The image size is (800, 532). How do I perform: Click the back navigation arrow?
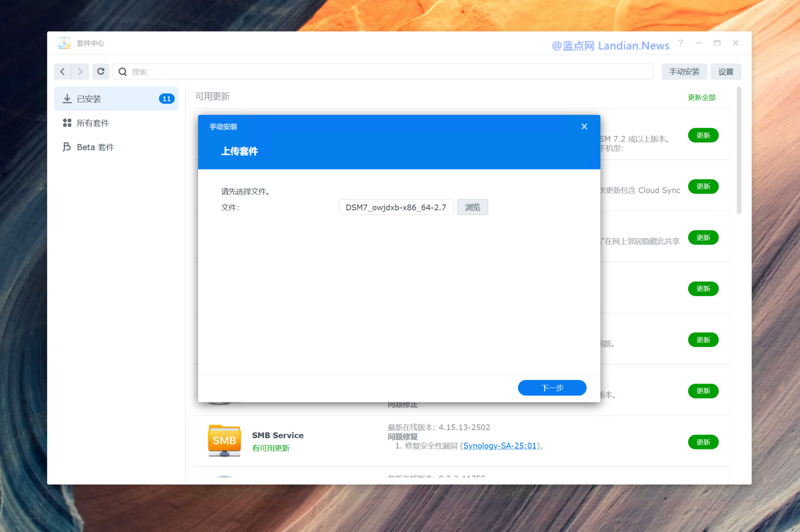62,71
